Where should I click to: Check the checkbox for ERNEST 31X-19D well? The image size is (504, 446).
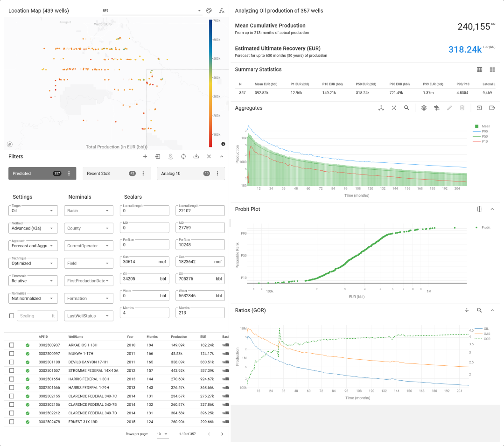point(12,421)
